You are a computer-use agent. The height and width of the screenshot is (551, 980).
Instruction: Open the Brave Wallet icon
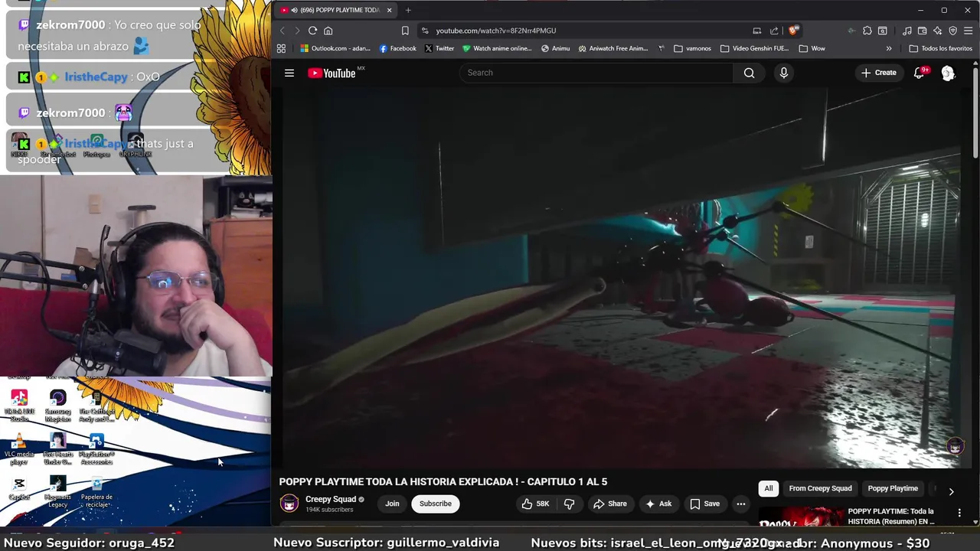tap(923, 31)
